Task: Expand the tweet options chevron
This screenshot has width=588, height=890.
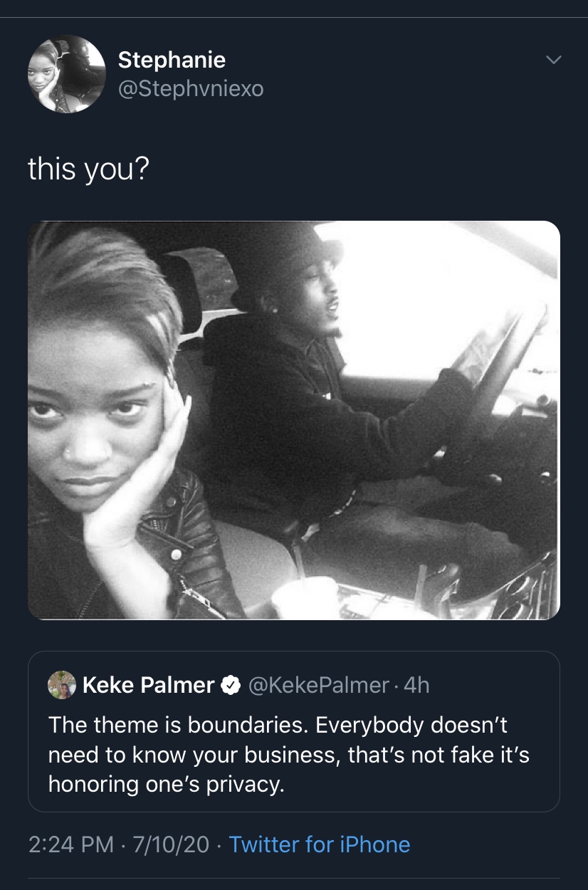Action: (553, 60)
